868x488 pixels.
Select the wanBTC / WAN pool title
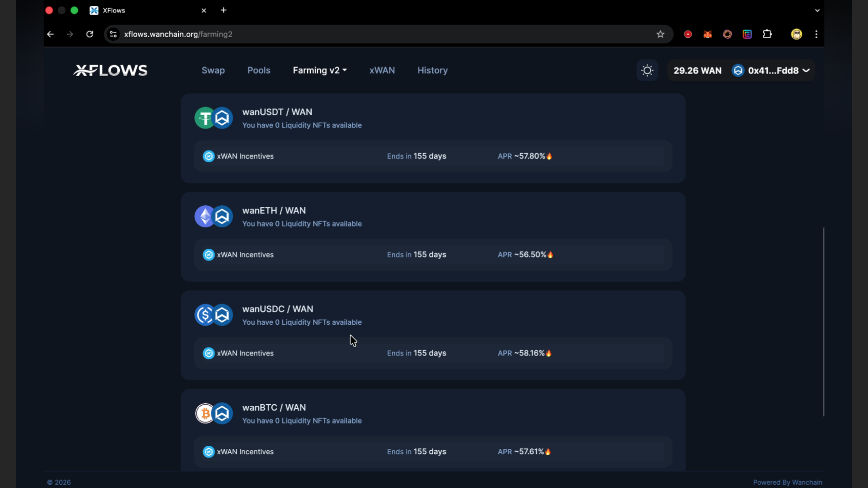click(274, 407)
